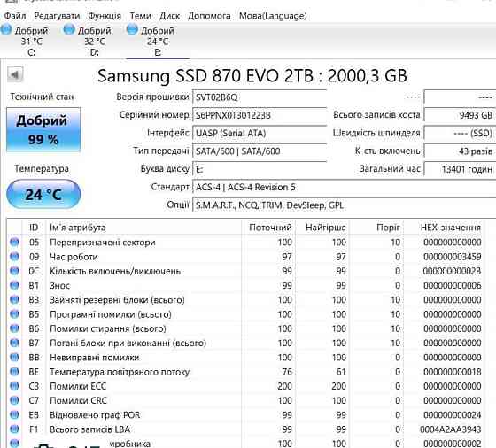
Task: Click the interface field UASP (Serial ATA)
Action: [x=260, y=133]
